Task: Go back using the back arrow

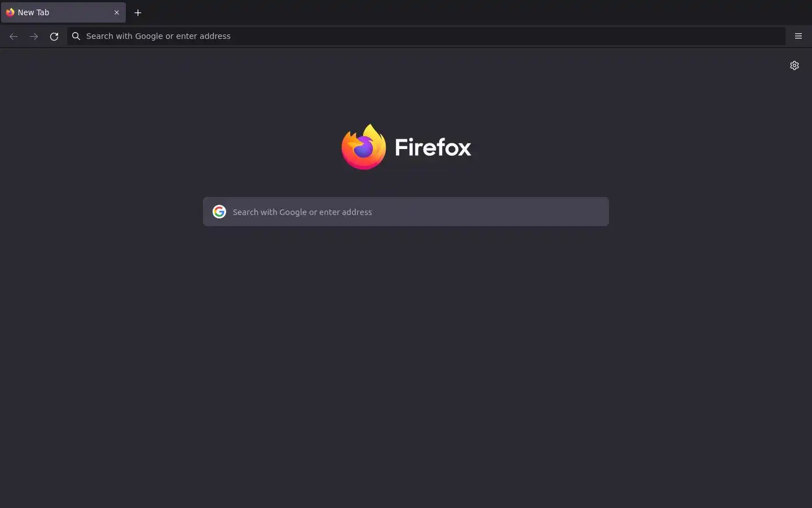Action: point(14,36)
